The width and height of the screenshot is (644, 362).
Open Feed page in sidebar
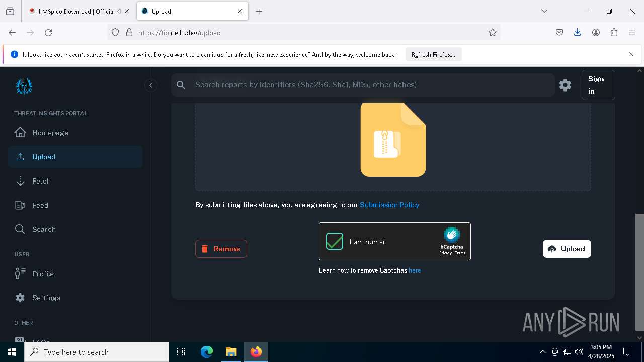75,205
